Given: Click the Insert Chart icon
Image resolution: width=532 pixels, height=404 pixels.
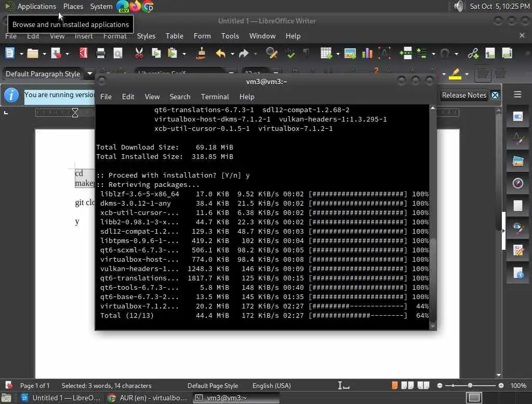Looking at the screenshot, I should point(367,53).
